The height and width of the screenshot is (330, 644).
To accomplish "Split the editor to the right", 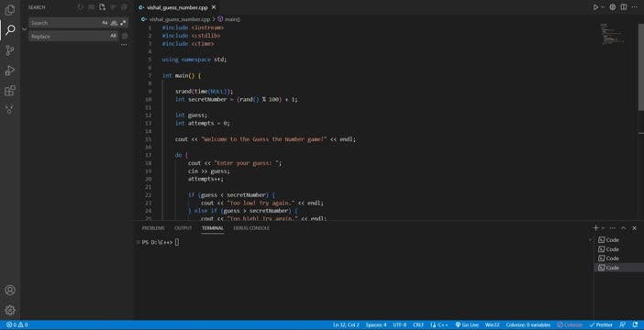I will point(624,7).
